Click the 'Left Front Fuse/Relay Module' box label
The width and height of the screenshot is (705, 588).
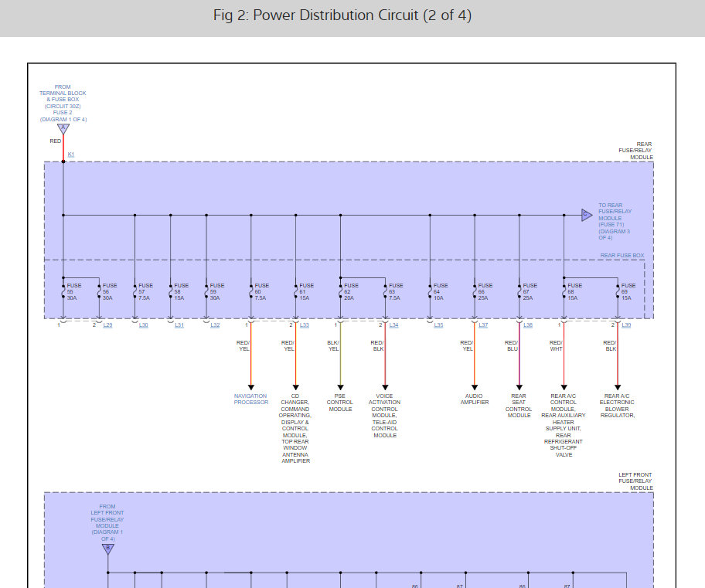pyautogui.click(x=635, y=481)
